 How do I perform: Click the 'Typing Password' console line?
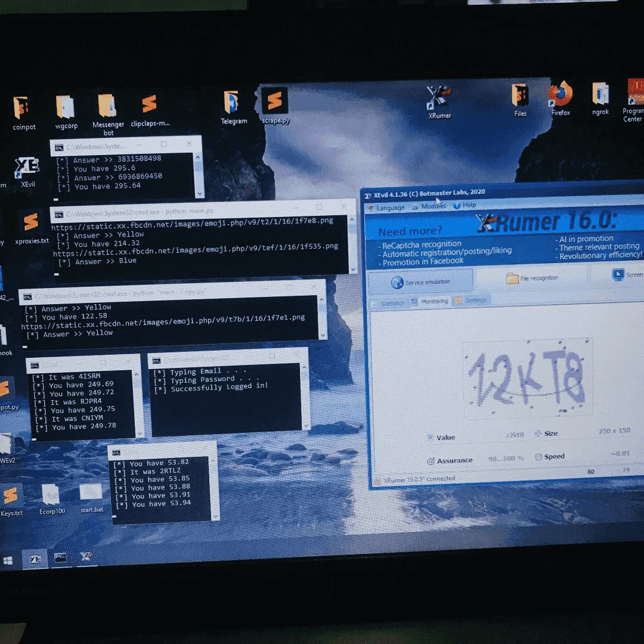pos(206,379)
